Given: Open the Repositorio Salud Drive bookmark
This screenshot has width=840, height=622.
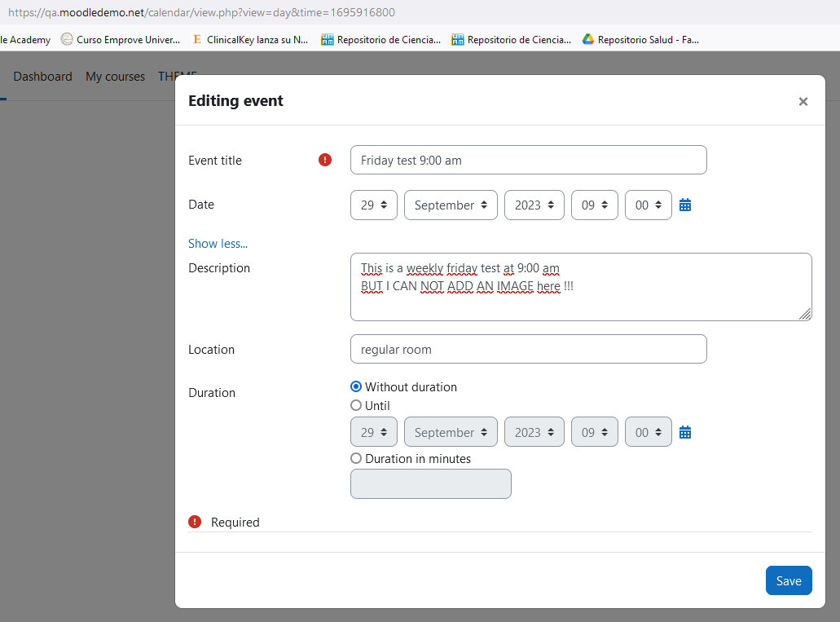Looking at the screenshot, I should point(640,40).
